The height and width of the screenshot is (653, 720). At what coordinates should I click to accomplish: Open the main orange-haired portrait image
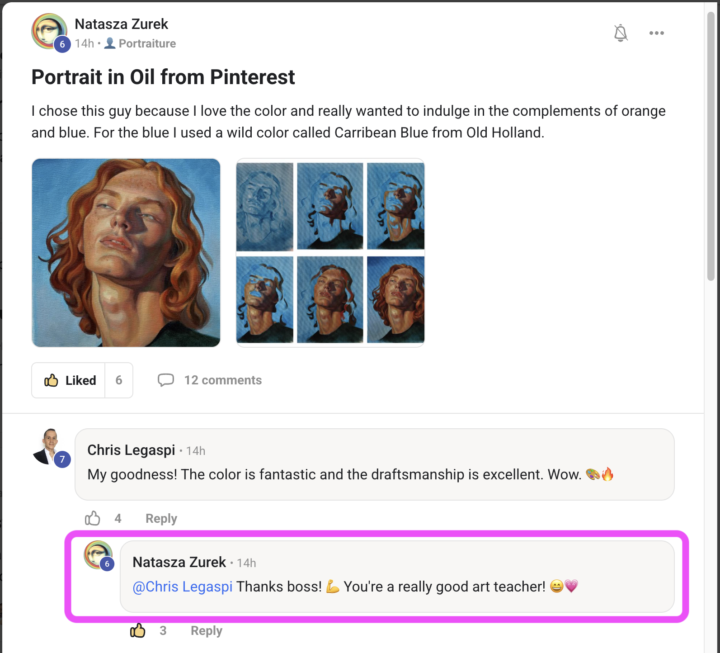[126, 252]
